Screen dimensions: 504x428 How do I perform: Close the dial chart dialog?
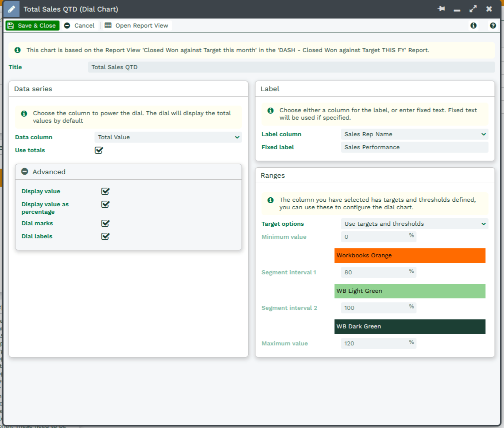[489, 9]
